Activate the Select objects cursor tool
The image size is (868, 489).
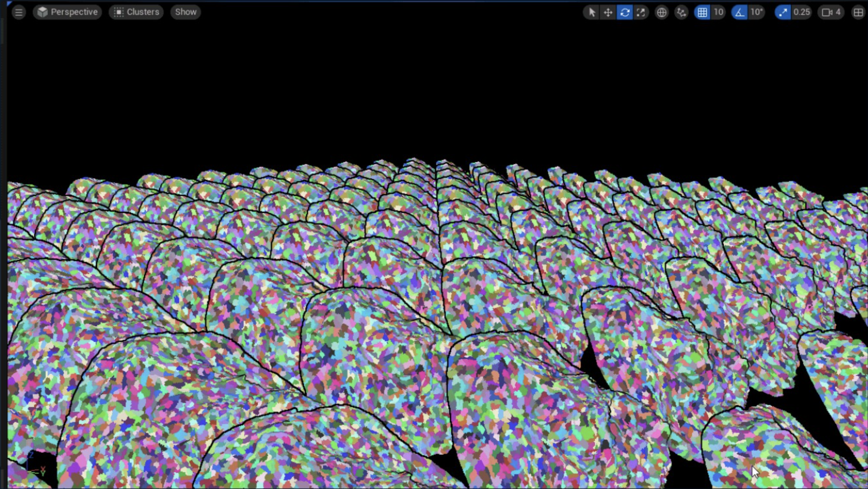(591, 12)
